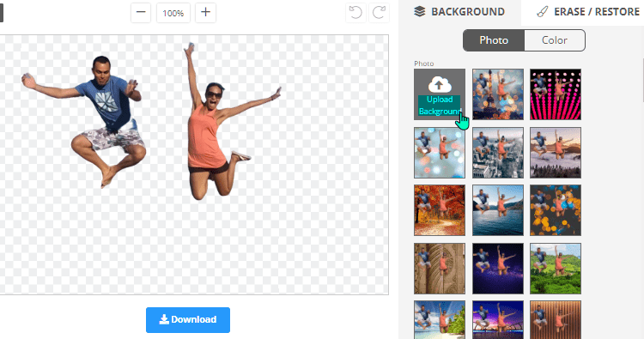644x339 pixels.
Task: Undo the last edit
Action: click(x=355, y=13)
